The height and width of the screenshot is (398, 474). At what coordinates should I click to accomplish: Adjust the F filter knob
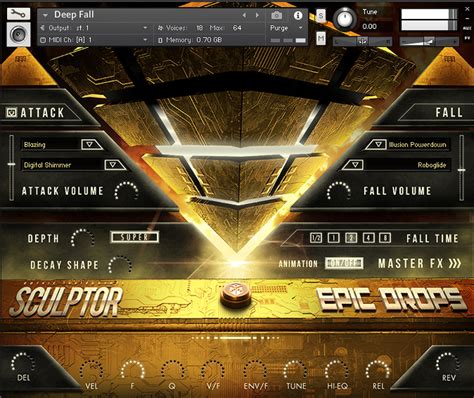coord(132,370)
